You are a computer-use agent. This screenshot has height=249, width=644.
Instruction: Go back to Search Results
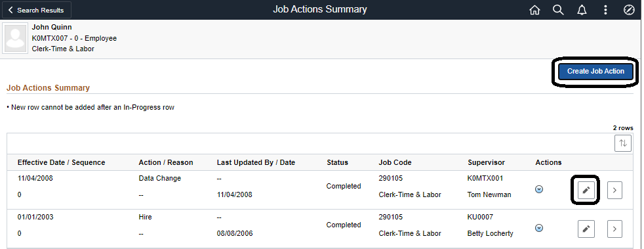(36, 10)
